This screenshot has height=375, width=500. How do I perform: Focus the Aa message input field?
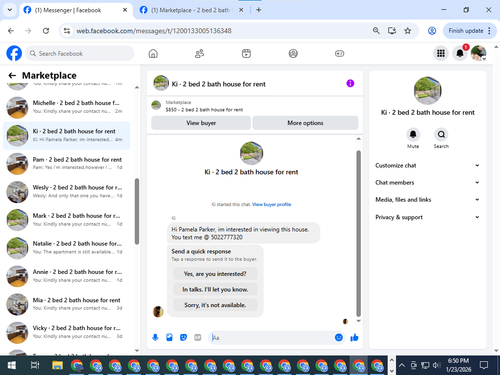(x=272, y=338)
